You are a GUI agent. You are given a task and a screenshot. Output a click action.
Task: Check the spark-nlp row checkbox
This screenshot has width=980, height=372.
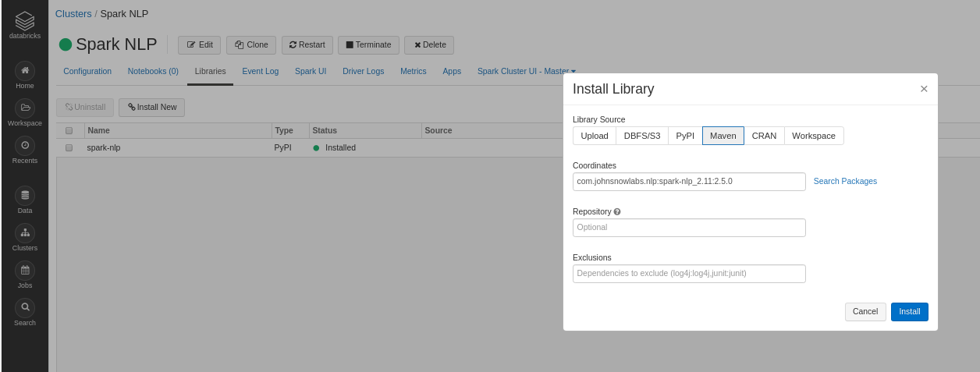coord(69,147)
